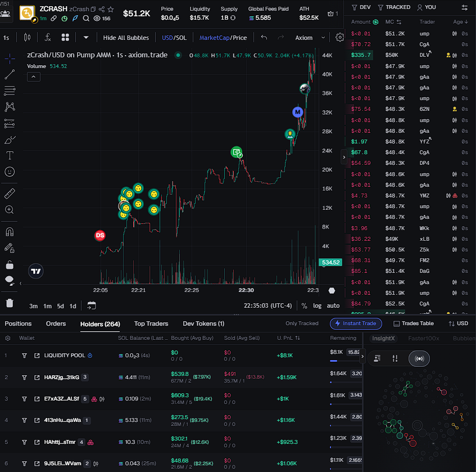The width and height of the screenshot is (476, 472).
Task: Toggle magnet mode for drawings
Action: (x=10, y=232)
